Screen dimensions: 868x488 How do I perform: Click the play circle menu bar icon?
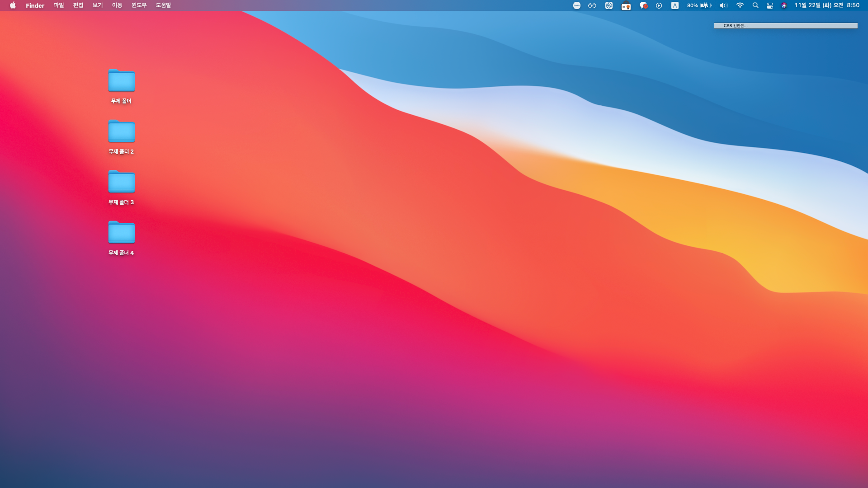[659, 5]
